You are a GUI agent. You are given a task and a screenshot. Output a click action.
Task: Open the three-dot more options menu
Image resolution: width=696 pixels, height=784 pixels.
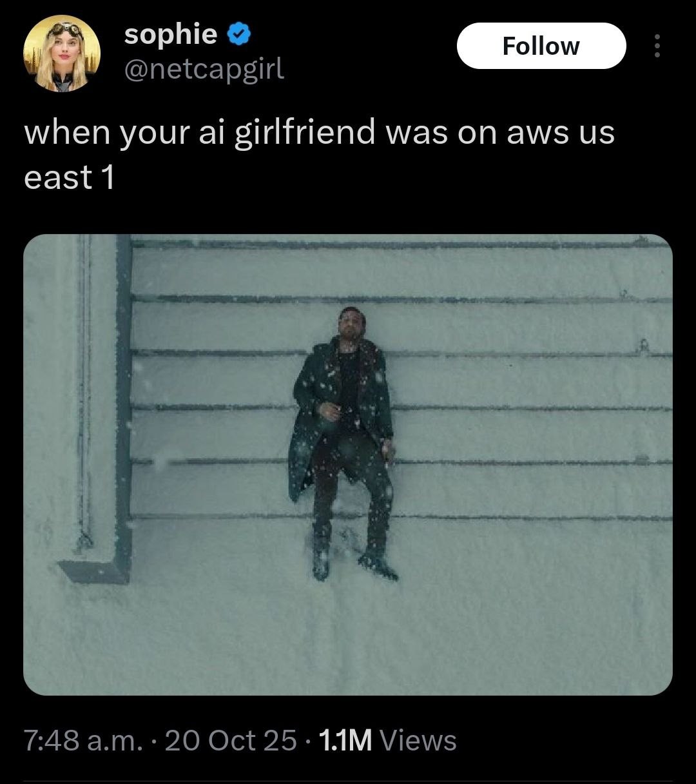pyautogui.click(x=657, y=46)
